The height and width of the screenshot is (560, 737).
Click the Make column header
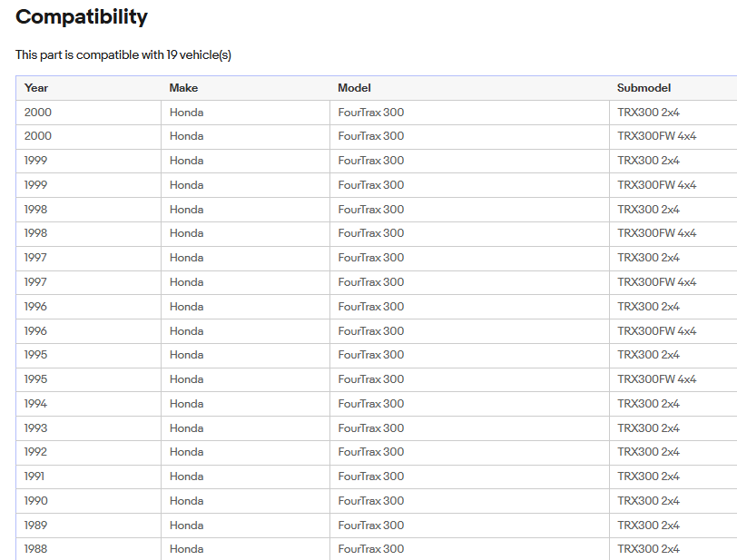(x=183, y=88)
